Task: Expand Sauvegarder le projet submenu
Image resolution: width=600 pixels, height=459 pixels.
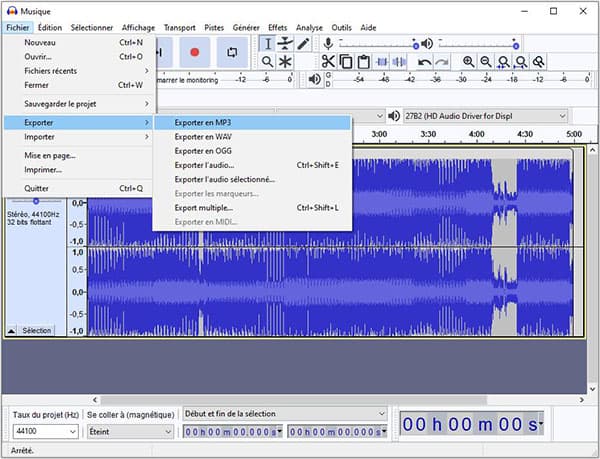Action: point(78,104)
